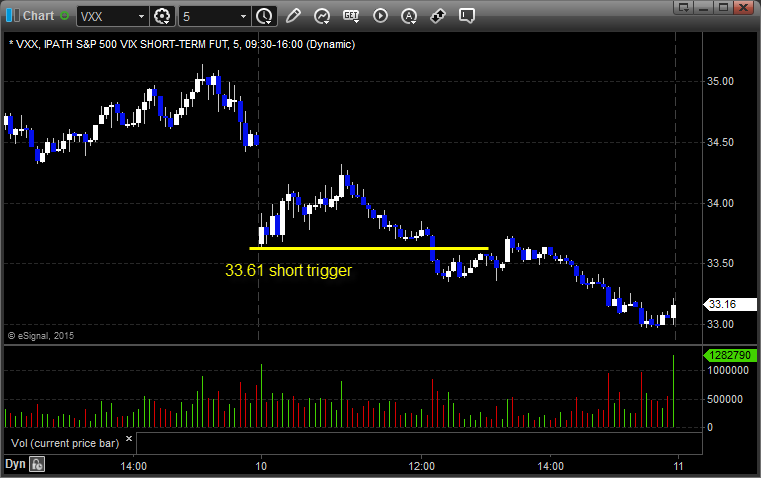Click the green connection status circle
This screenshot has width=761, height=478.
64,16
